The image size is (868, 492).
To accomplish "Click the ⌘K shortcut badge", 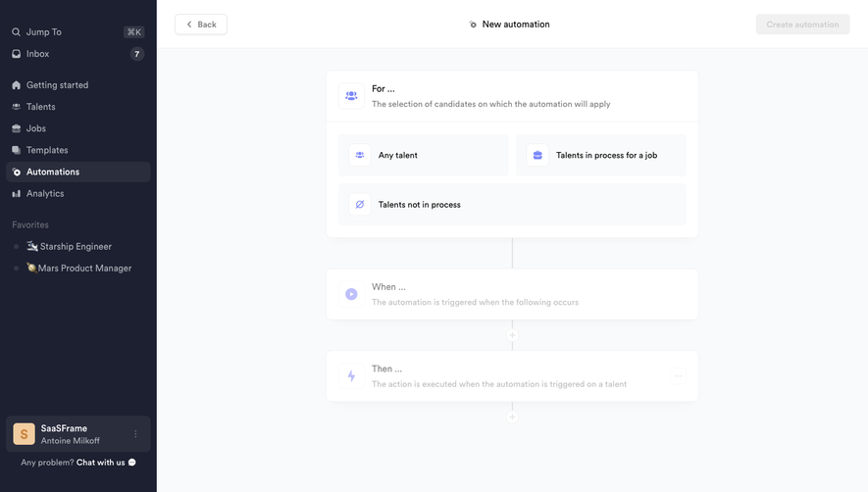I will tap(134, 32).
